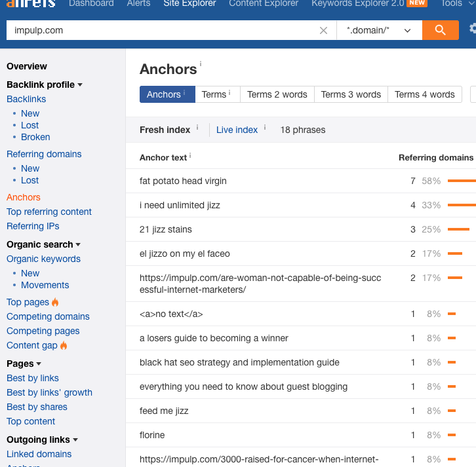Image resolution: width=476 pixels, height=467 pixels.
Task: Click the orange search magnifier button
Action: (x=440, y=30)
